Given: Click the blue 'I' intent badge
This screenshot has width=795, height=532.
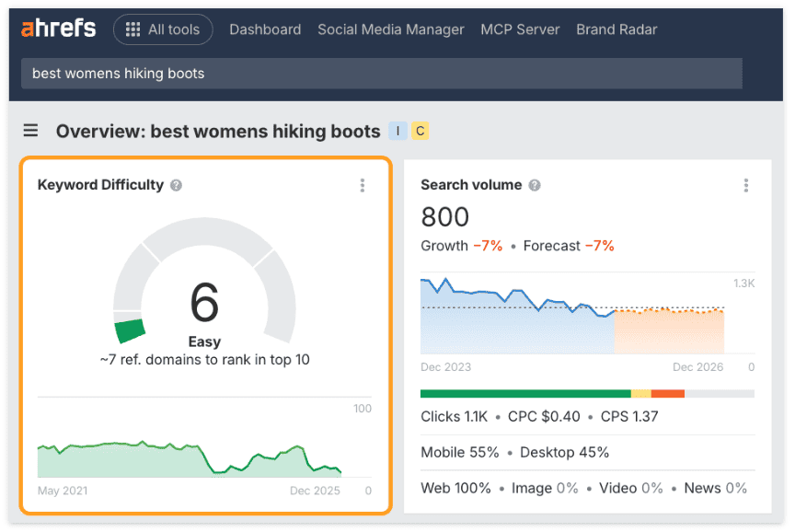Looking at the screenshot, I should pos(398,131).
